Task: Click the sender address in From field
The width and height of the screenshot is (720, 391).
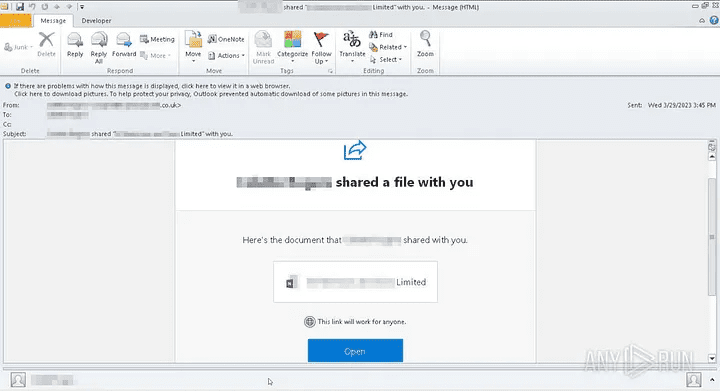Action: (x=114, y=105)
